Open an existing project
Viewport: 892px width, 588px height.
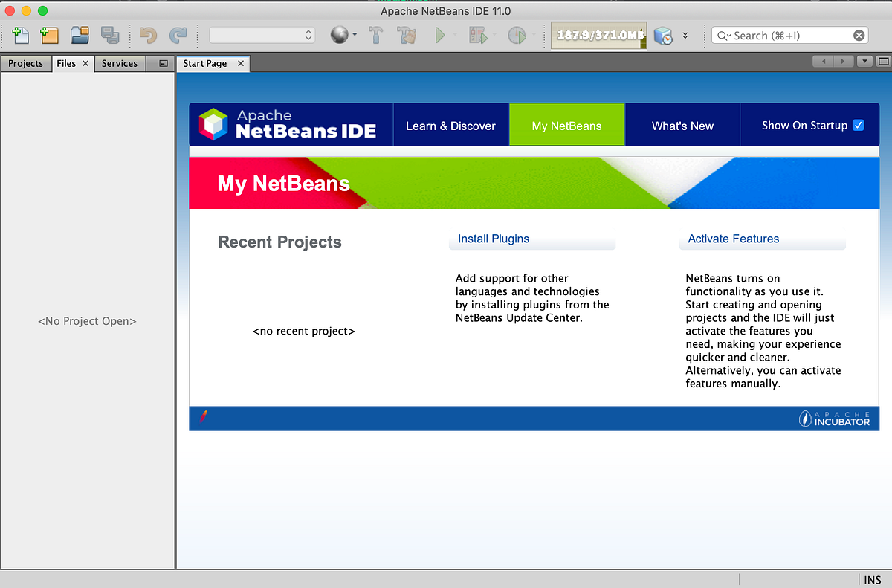79,35
